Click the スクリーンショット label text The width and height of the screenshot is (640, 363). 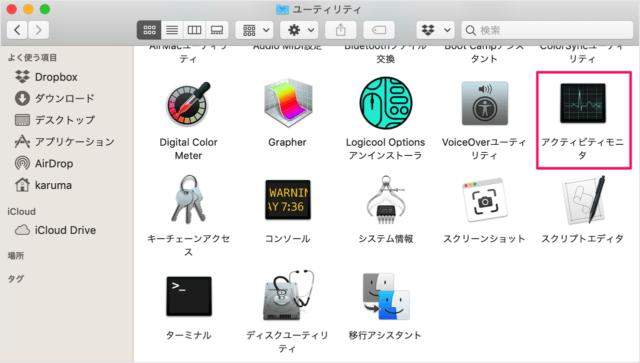pyautogui.click(x=484, y=238)
